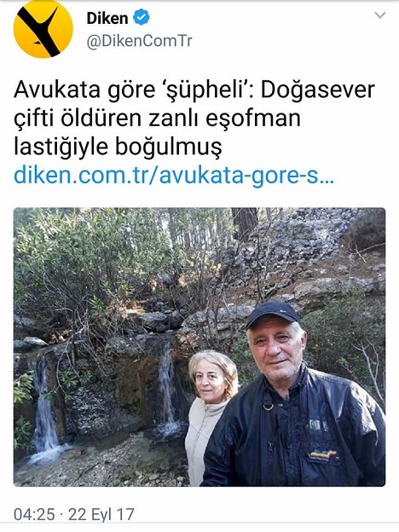Click the small waterfall beside the woman
The height and width of the screenshot is (532, 399).
coord(169,390)
